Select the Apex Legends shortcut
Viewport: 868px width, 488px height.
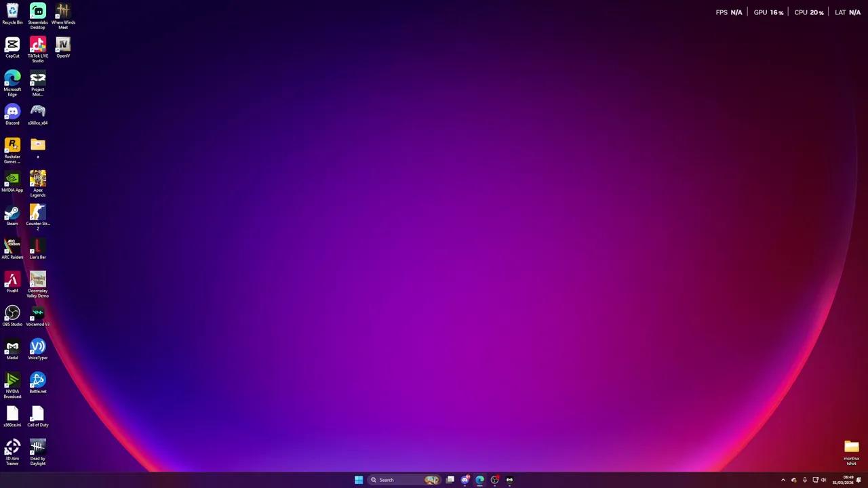(x=38, y=184)
